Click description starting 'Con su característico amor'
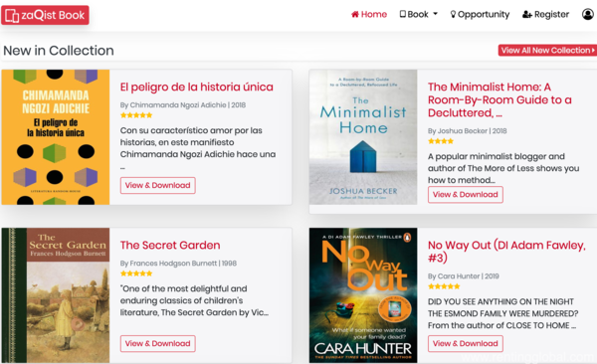The height and width of the screenshot is (364, 597). [198, 148]
